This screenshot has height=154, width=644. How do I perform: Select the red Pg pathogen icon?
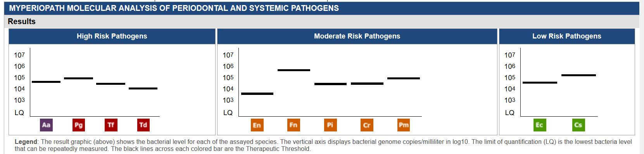(x=79, y=125)
